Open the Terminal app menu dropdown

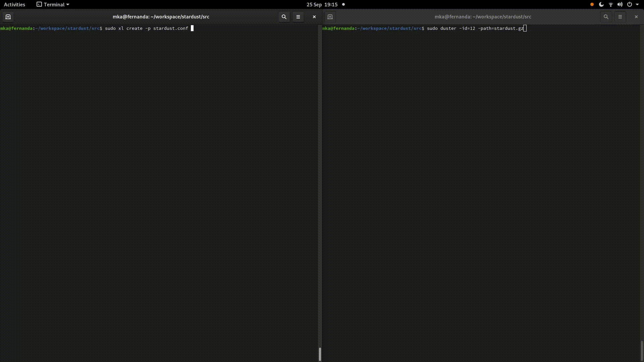pyautogui.click(x=53, y=5)
